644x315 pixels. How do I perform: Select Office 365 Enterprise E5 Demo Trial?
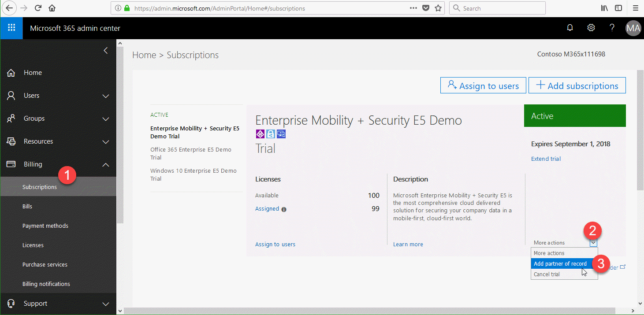191,153
